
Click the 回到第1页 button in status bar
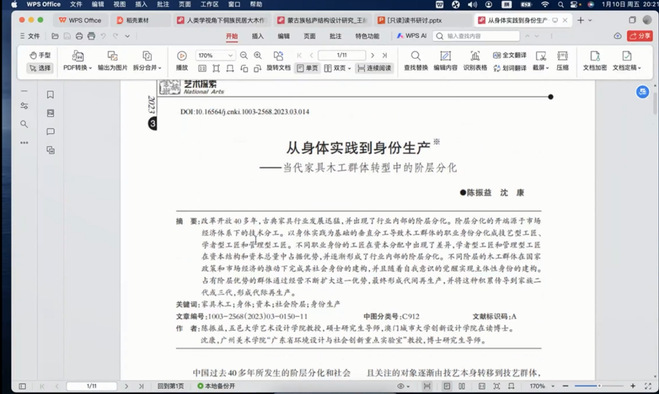(171, 386)
